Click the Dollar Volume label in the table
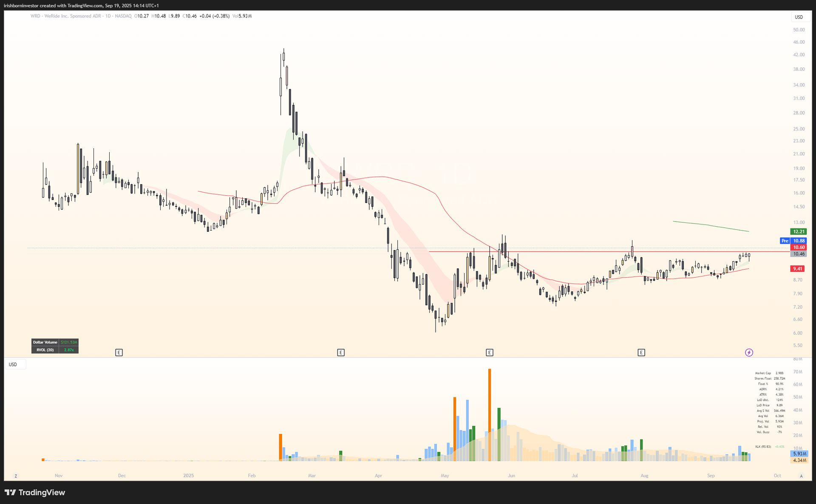 pyautogui.click(x=45, y=342)
